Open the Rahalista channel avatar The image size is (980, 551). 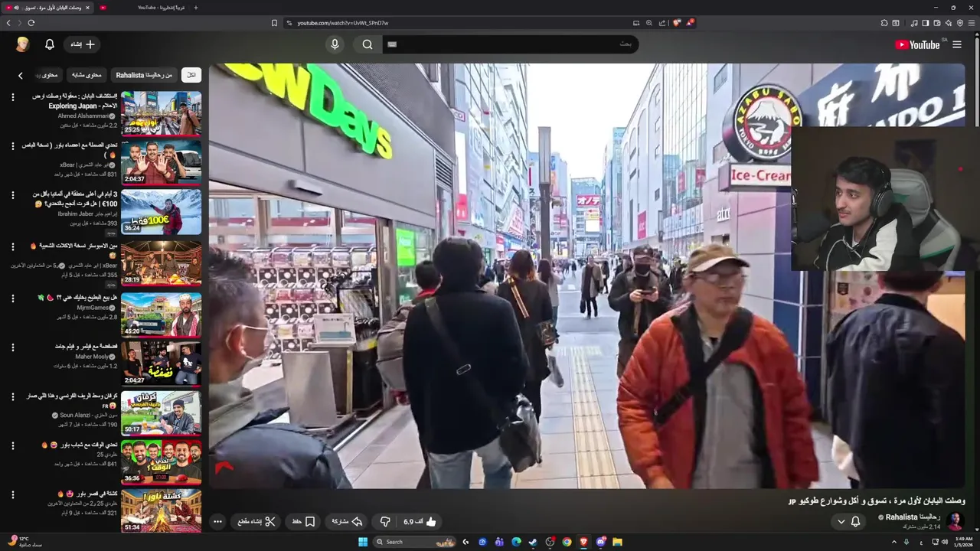click(955, 521)
